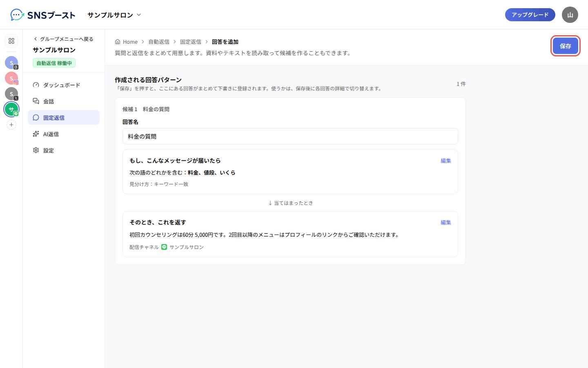Click the 自動返信 稼働中 status badge
Image resolution: width=588 pixels, height=368 pixels.
[x=54, y=63]
